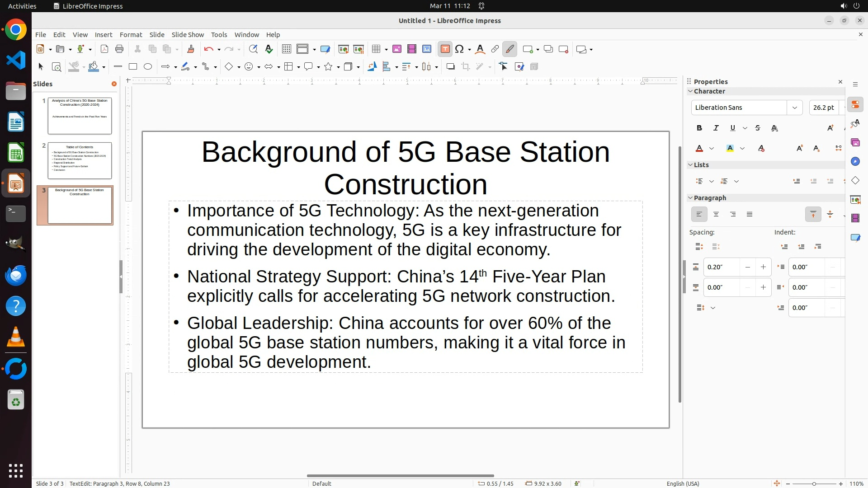Enable center paragraph alignment

click(x=716, y=215)
